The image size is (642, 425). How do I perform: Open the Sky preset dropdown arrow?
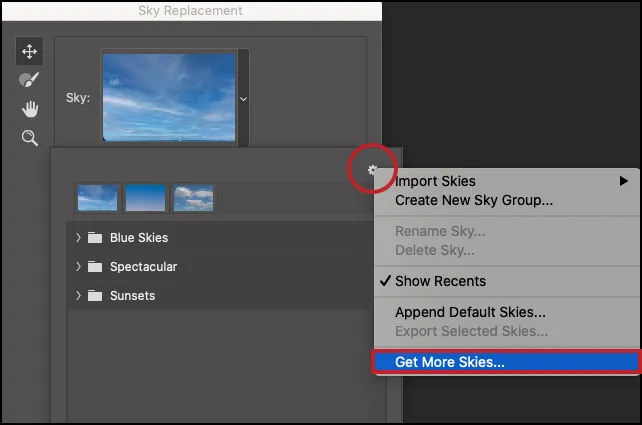[243, 98]
